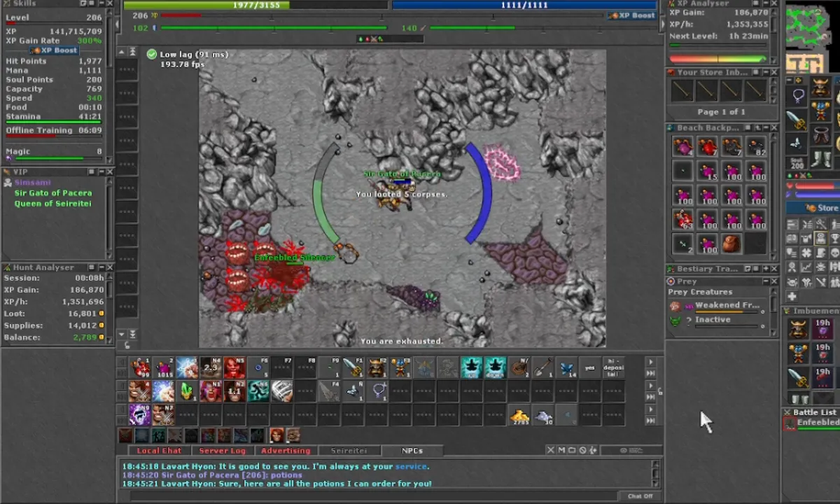Open the brown backpack inside Beach Backpack
Image resolution: width=840 pixels, height=504 pixels.
[731, 244]
